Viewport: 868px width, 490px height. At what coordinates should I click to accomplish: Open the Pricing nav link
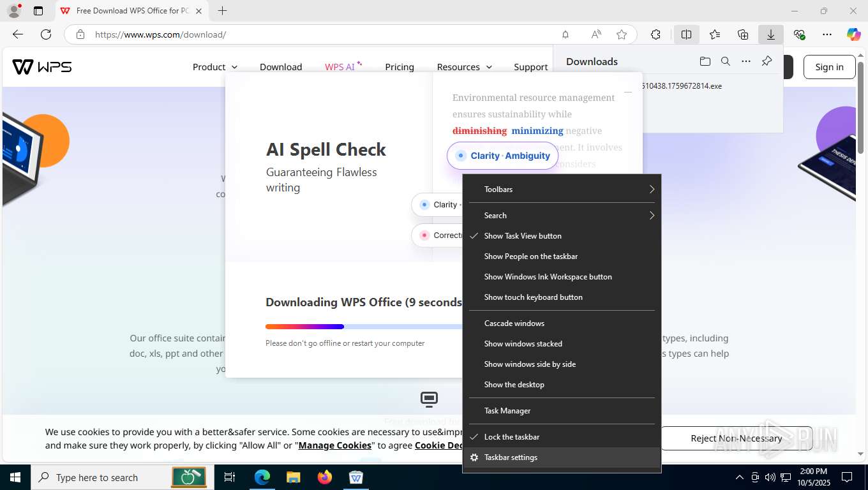tap(400, 67)
